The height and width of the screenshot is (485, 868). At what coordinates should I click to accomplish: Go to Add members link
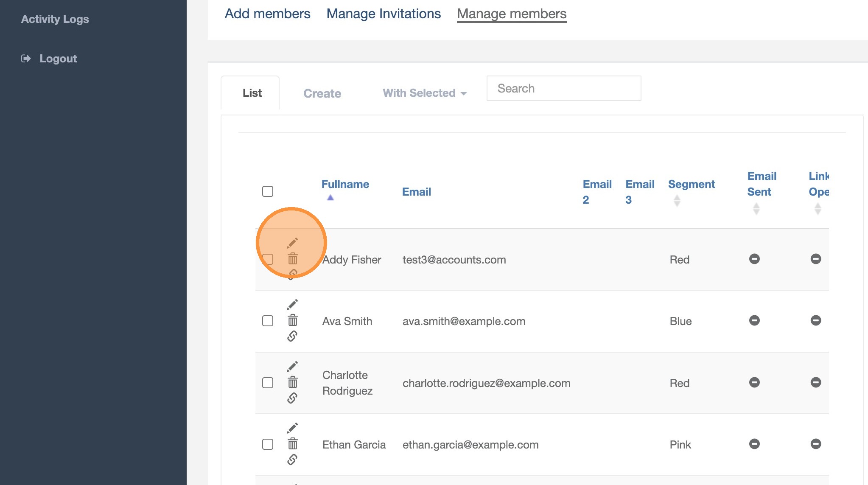[267, 14]
